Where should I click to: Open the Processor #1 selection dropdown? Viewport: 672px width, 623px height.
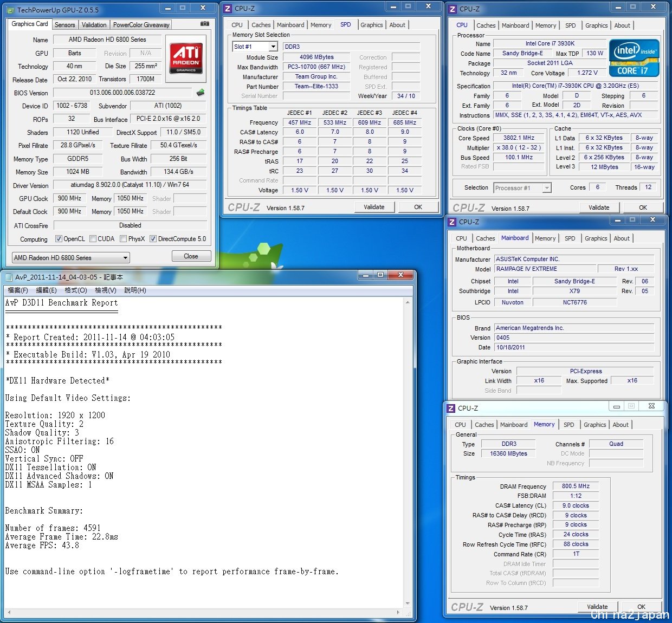522,188
